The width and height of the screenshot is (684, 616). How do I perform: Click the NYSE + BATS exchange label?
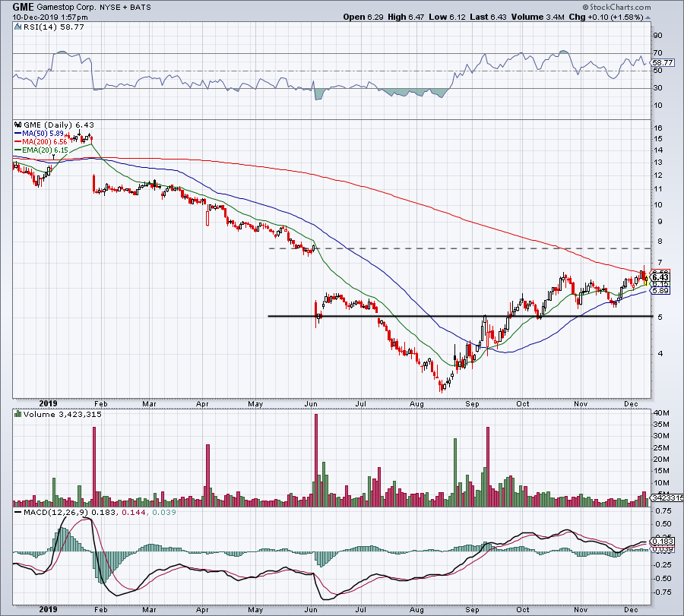coord(125,8)
